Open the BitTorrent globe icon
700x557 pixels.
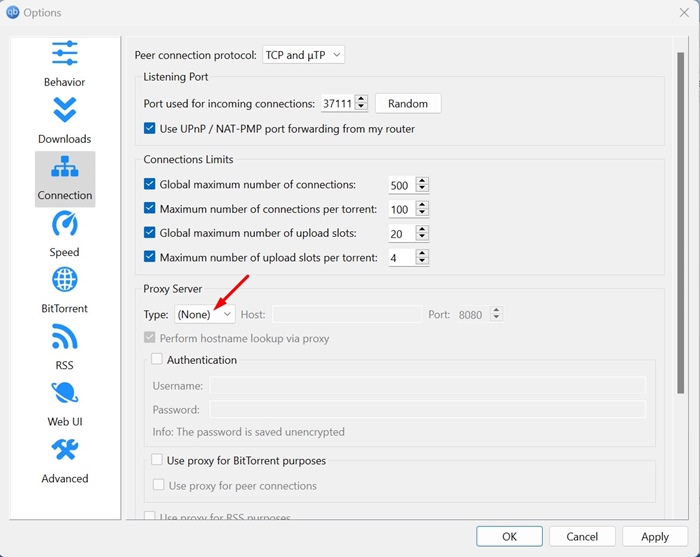[65, 279]
